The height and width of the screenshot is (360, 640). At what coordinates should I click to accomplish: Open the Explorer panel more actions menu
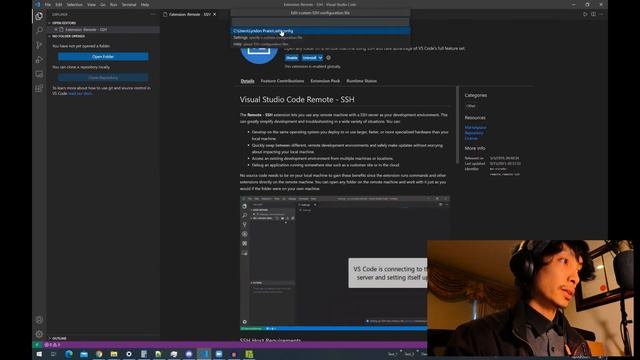(x=153, y=14)
